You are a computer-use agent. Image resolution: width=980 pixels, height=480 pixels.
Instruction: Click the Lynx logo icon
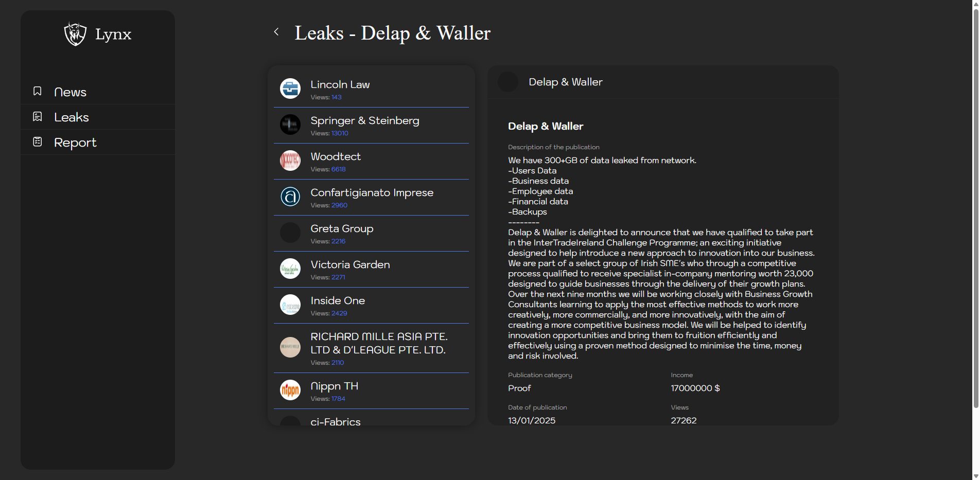click(x=75, y=34)
